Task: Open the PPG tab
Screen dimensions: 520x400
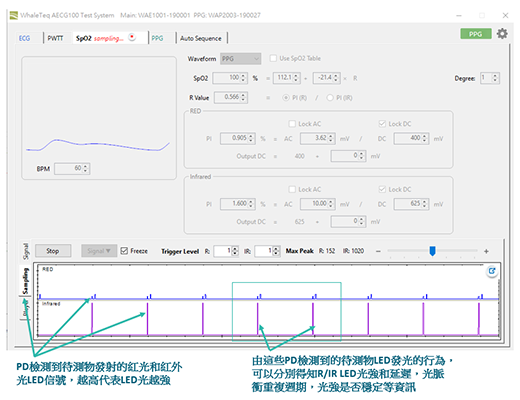Action: coord(157,38)
